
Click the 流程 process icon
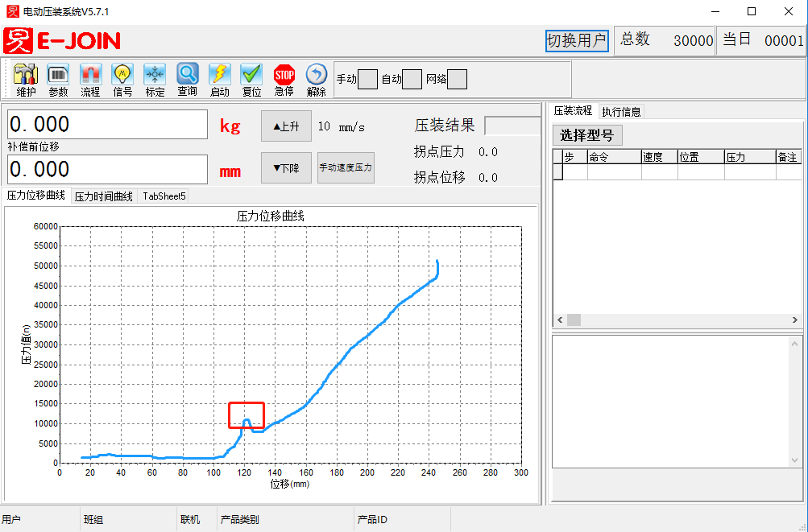pyautogui.click(x=90, y=79)
